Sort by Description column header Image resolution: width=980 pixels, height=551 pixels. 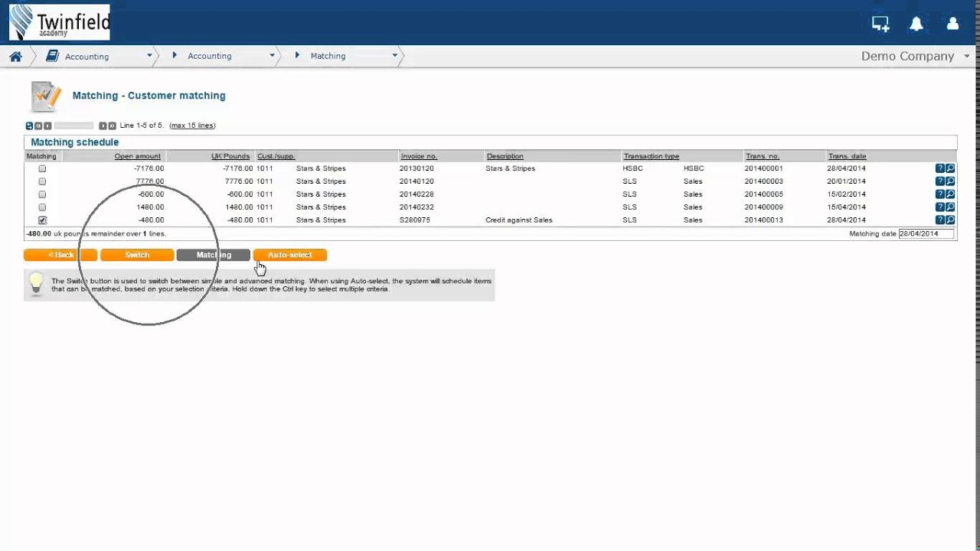(505, 156)
